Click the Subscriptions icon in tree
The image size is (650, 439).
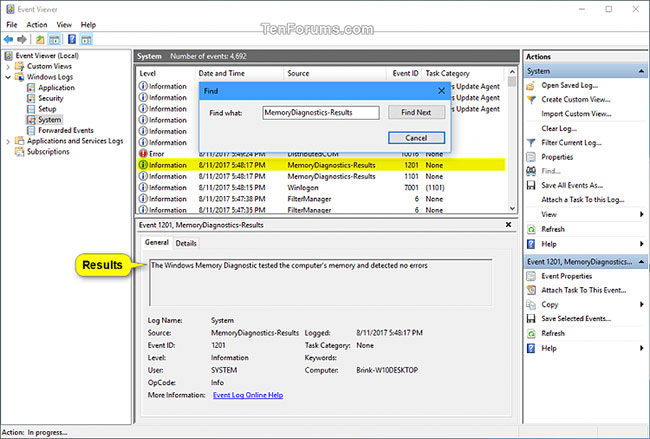(19, 152)
